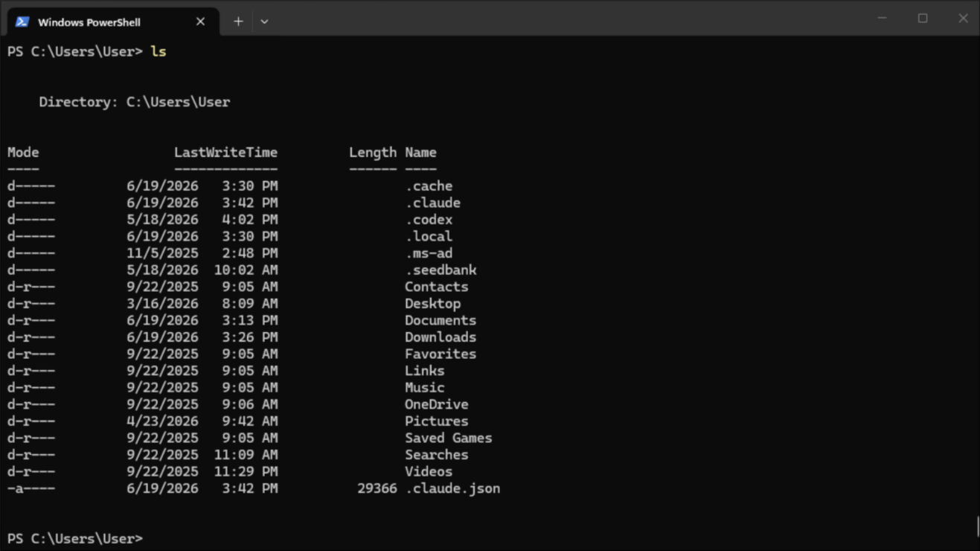The width and height of the screenshot is (980, 551).
Task: Click the '.local' folder name
Action: [x=429, y=236]
